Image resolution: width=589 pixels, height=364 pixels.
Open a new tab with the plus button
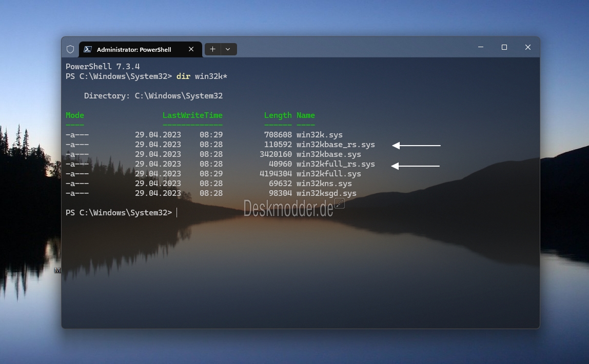[212, 49]
